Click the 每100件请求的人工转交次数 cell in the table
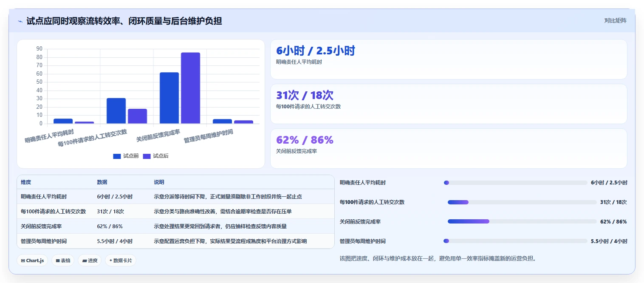Image resolution: width=644 pixels, height=283 pixels. (54, 211)
